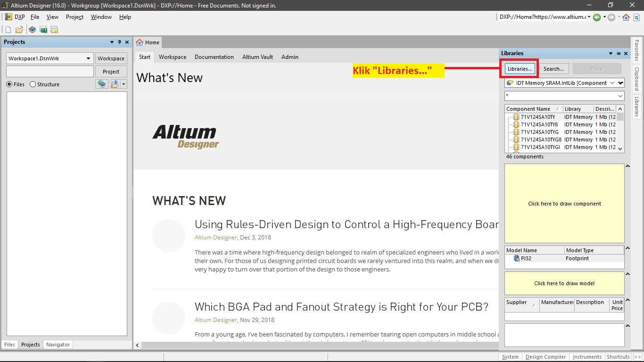
Task: Open the Window menu
Action: (x=101, y=17)
